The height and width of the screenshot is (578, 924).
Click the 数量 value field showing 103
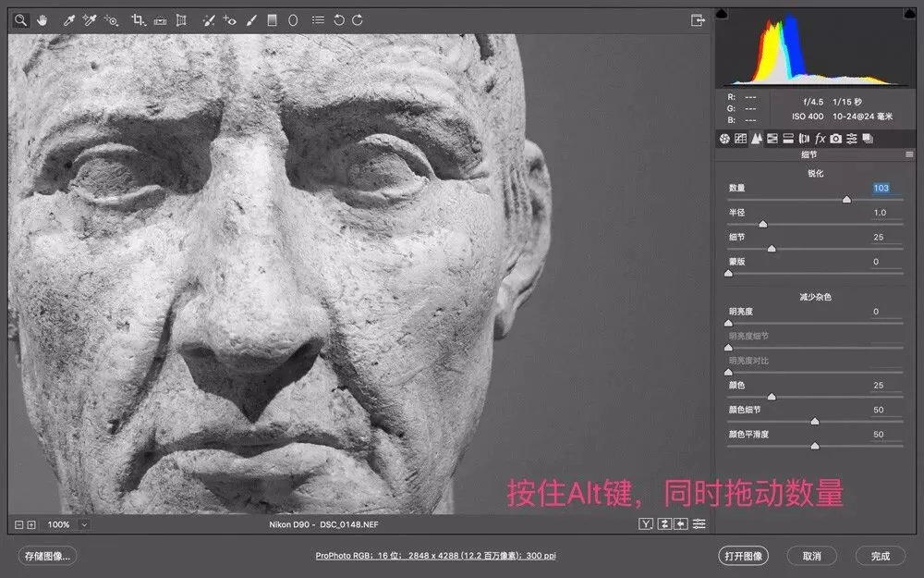[x=881, y=188]
